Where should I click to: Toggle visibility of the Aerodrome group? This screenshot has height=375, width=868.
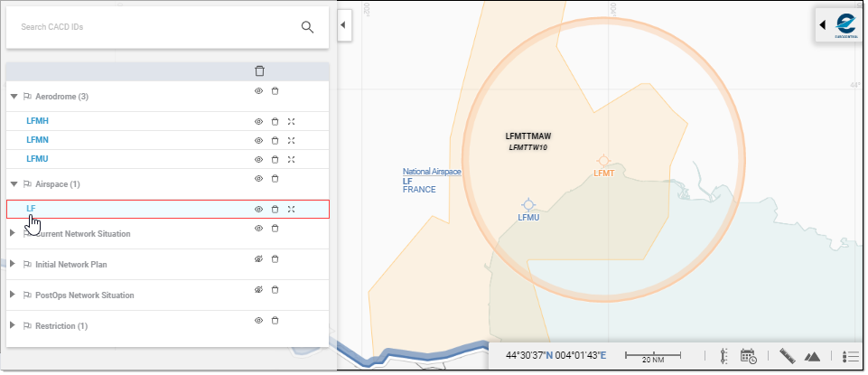258,90
